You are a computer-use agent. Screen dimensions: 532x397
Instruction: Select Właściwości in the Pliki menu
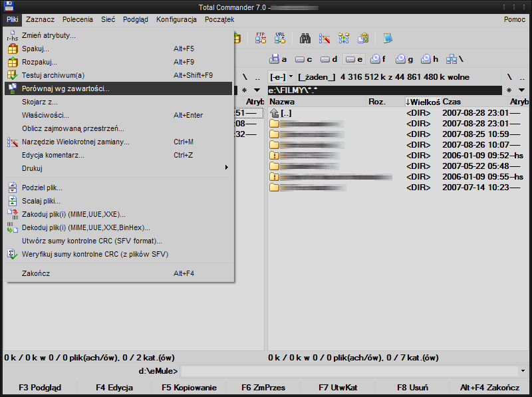[x=118, y=115]
